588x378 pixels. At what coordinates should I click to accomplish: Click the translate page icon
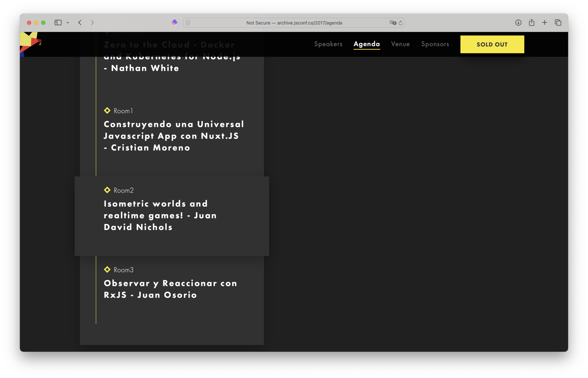[x=393, y=23]
